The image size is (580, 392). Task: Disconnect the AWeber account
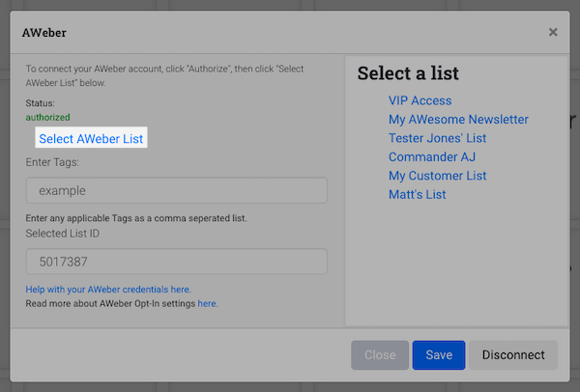pos(513,354)
